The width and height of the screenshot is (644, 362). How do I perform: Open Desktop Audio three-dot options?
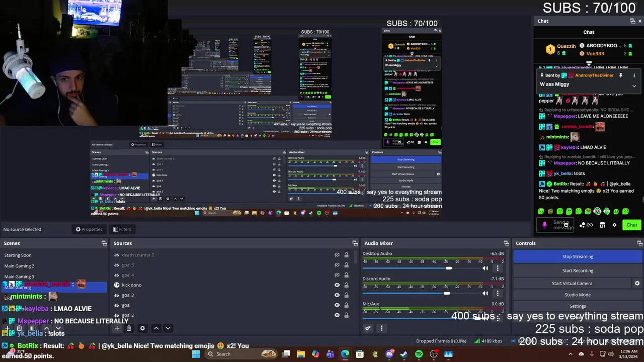498,268
